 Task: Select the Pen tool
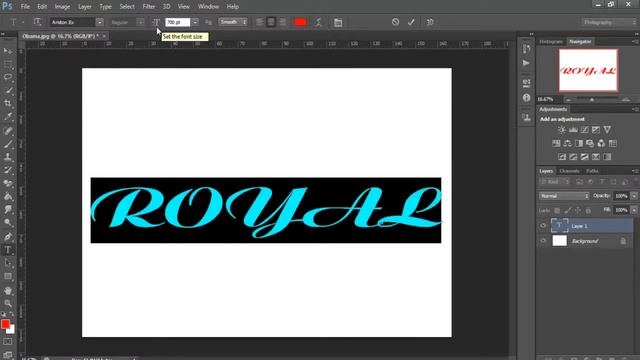(x=8, y=237)
